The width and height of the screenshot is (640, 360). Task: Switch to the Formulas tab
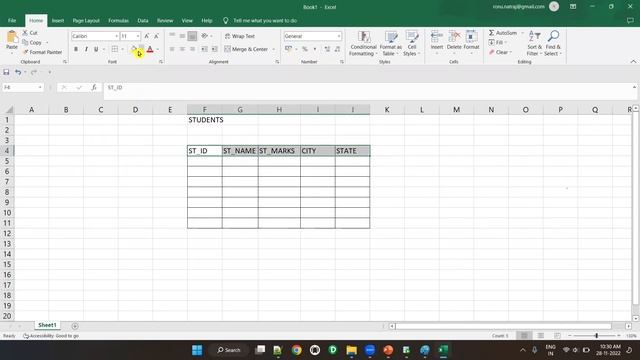[118, 20]
